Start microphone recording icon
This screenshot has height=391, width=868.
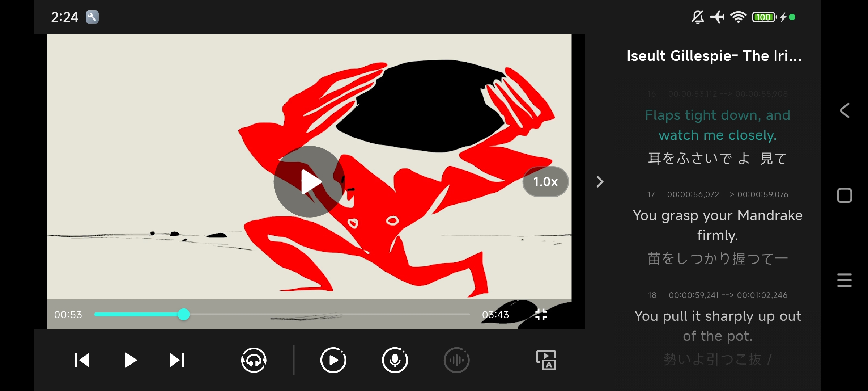[395, 360]
